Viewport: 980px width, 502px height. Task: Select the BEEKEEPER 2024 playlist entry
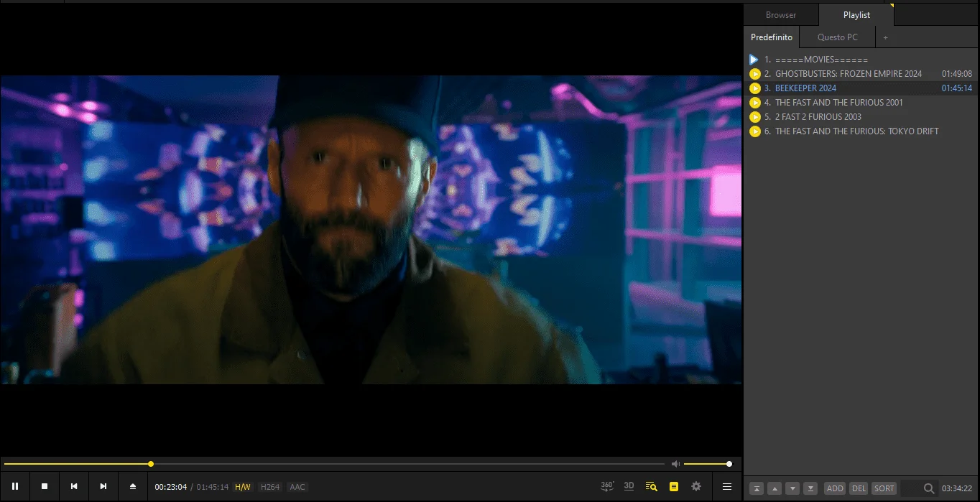861,88
